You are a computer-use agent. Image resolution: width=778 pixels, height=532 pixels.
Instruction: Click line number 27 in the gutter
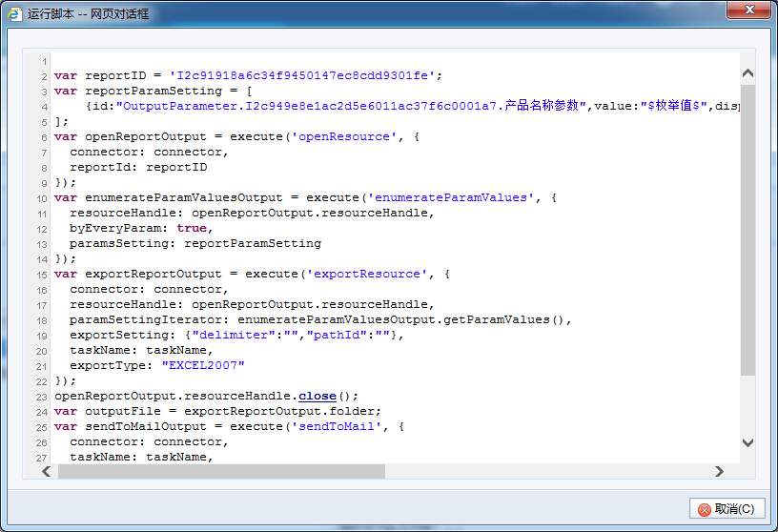click(42, 458)
